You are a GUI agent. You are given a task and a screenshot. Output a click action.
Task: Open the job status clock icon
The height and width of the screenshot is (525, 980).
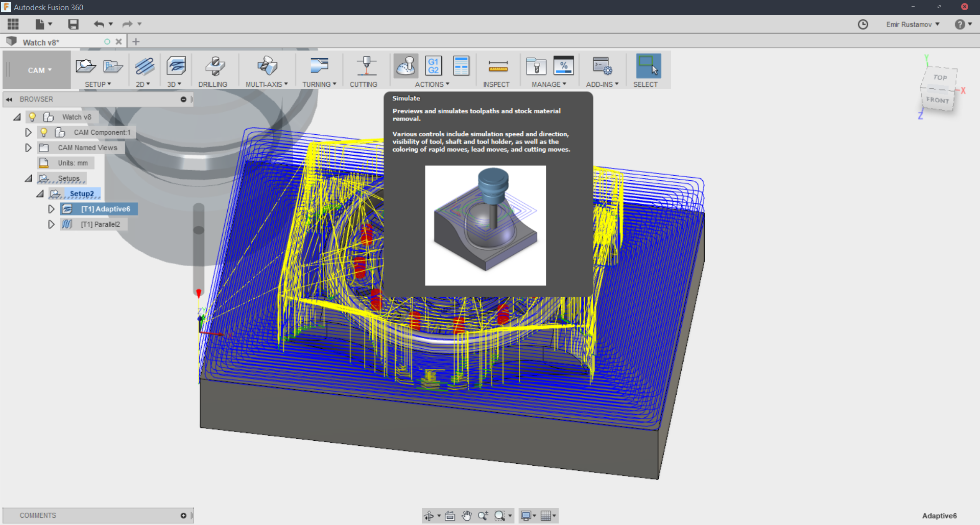pos(863,25)
